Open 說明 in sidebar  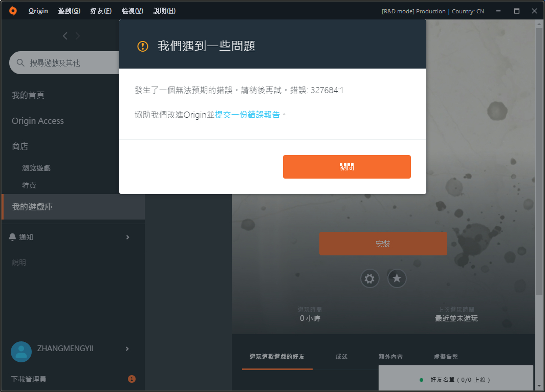tap(19, 263)
